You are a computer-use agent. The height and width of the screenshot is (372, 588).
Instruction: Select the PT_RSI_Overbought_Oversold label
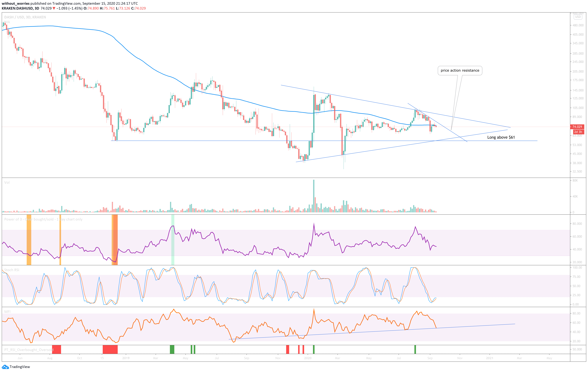(x=29, y=350)
